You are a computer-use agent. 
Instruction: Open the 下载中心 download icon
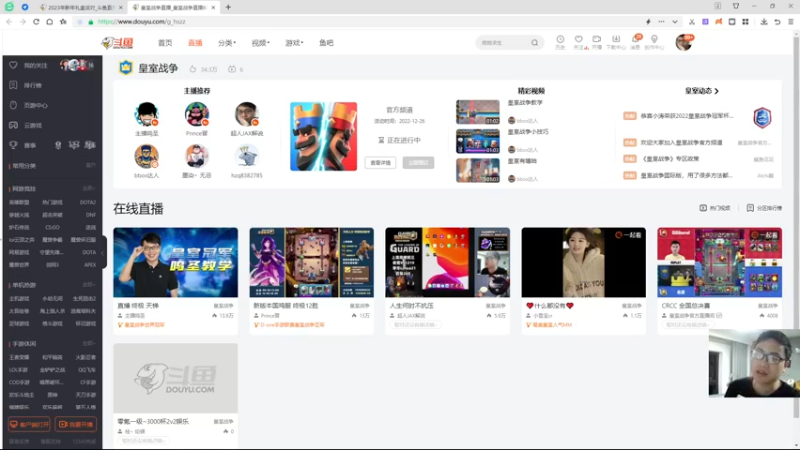coord(616,39)
